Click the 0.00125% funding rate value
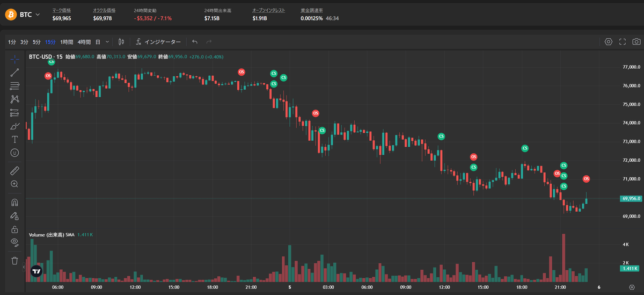 [312, 18]
